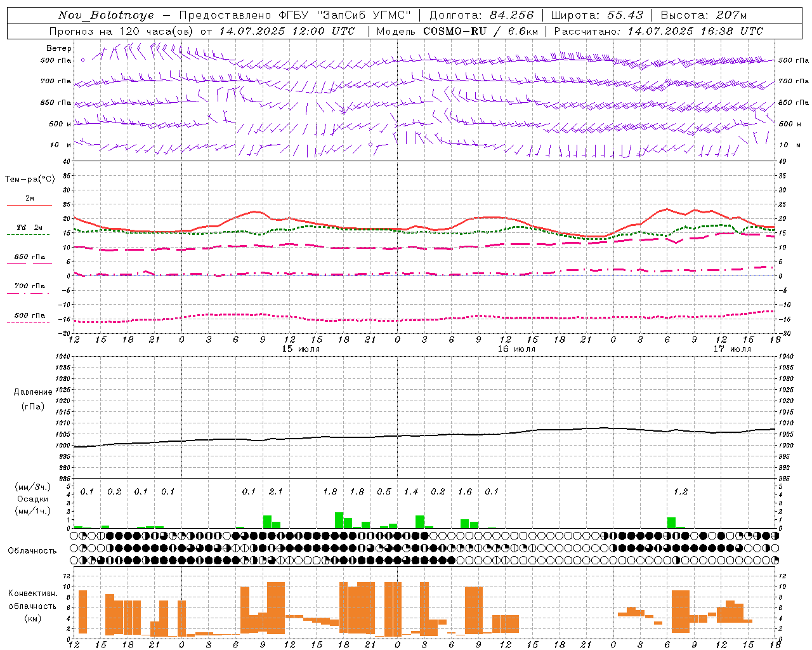This screenshot has width=812, height=650.
Task: Click the 500 гПа temperature legend entry
Action: point(30,315)
